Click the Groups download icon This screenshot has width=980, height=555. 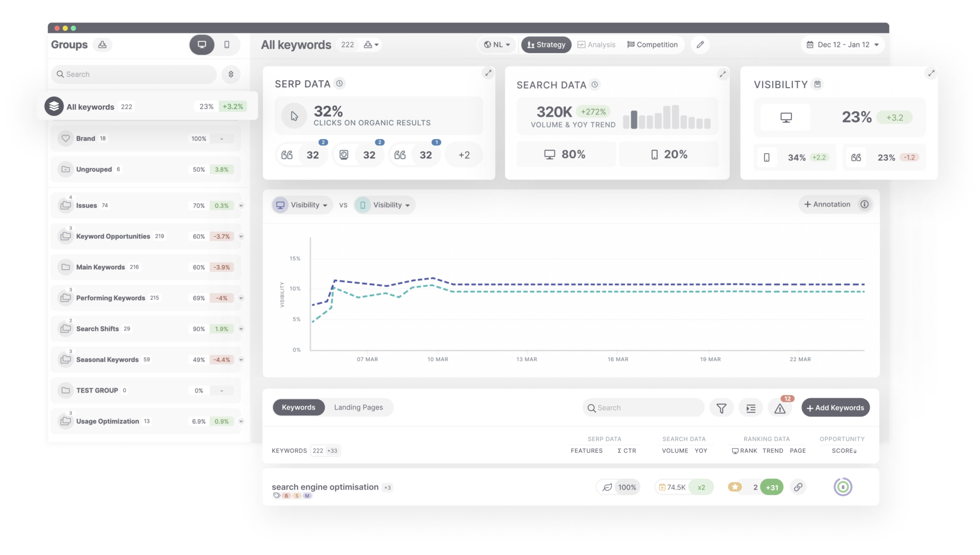[x=102, y=45]
